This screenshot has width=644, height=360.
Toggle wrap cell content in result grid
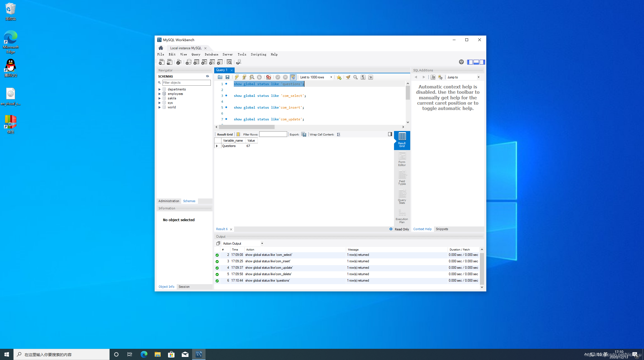339,134
